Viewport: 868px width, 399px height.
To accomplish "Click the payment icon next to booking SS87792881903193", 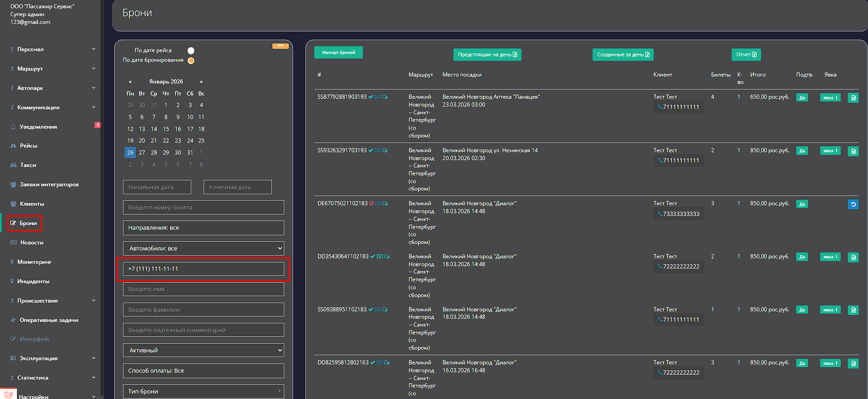I will click(378, 97).
